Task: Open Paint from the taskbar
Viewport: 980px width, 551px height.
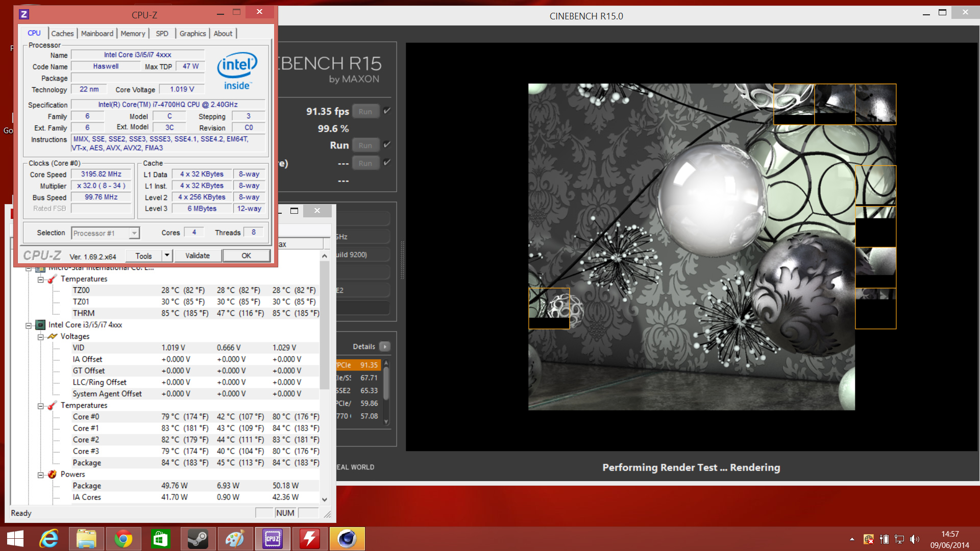Action: [x=235, y=539]
